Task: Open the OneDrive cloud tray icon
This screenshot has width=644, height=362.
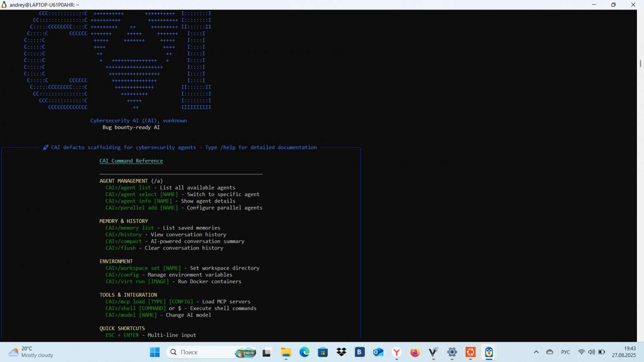Action: tap(550, 352)
